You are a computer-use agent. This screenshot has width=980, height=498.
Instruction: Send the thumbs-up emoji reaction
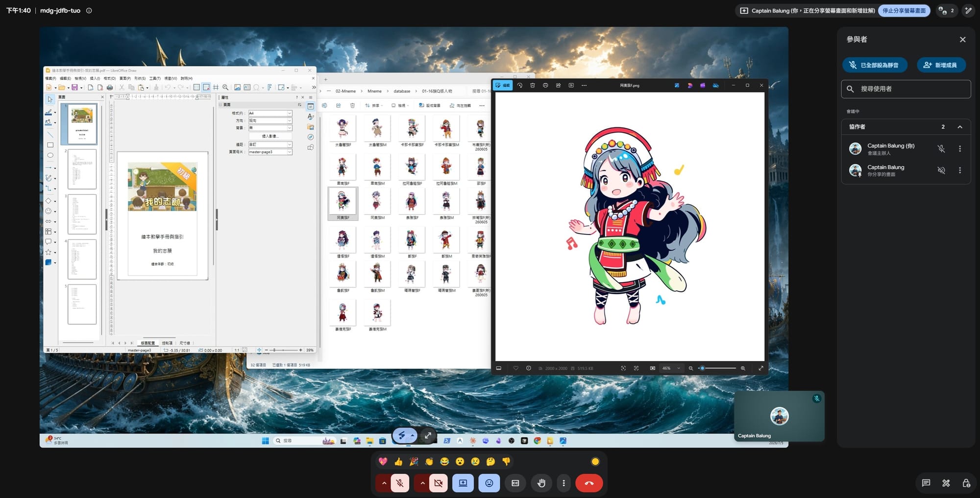coord(398,461)
